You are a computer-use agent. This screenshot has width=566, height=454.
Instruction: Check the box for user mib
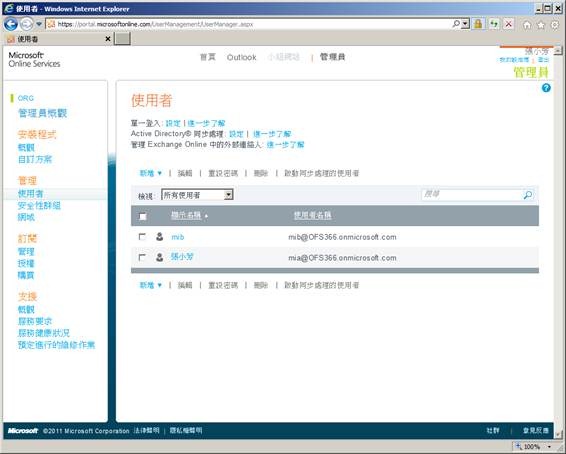pyautogui.click(x=142, y=237)
